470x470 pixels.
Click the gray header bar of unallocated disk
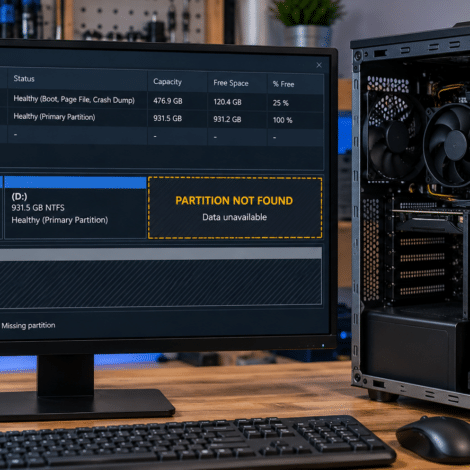161,253
